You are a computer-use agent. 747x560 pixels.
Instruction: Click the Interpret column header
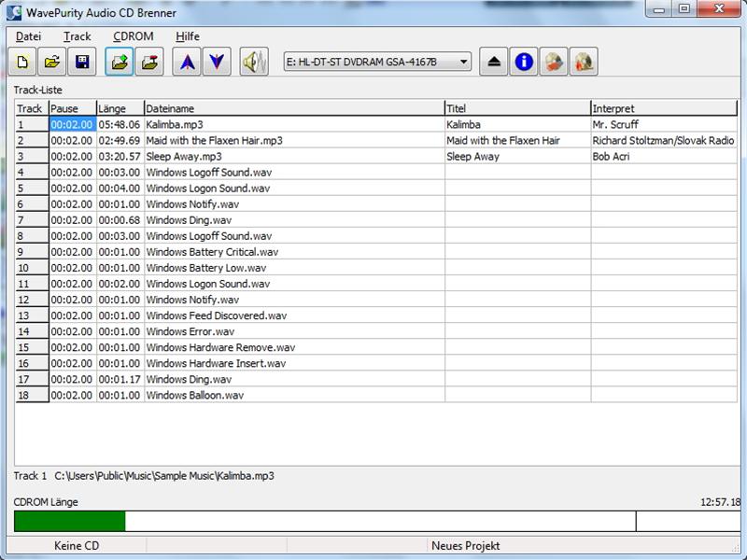(x=664, y=108)
